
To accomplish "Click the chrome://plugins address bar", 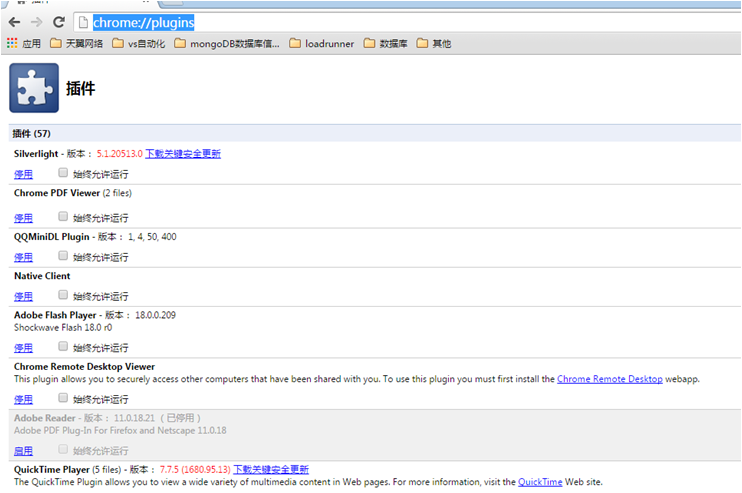I will [x=407, y=22].
